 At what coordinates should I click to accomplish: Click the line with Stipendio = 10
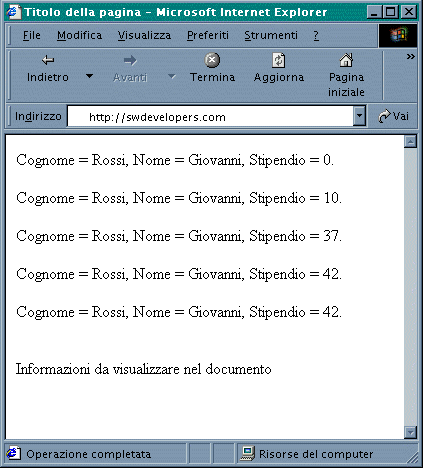(x=179, y=198)
